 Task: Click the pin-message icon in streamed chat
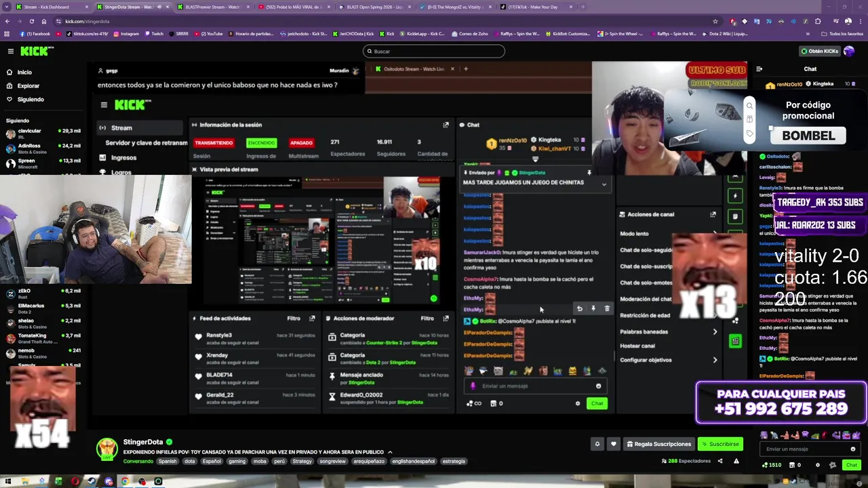point(593,309)
